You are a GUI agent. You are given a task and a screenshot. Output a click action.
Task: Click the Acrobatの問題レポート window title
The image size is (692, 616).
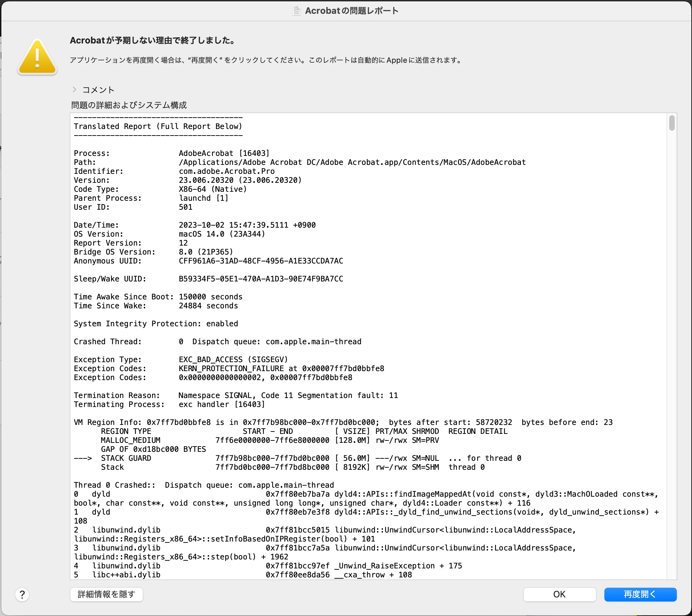tap(351, 11)
